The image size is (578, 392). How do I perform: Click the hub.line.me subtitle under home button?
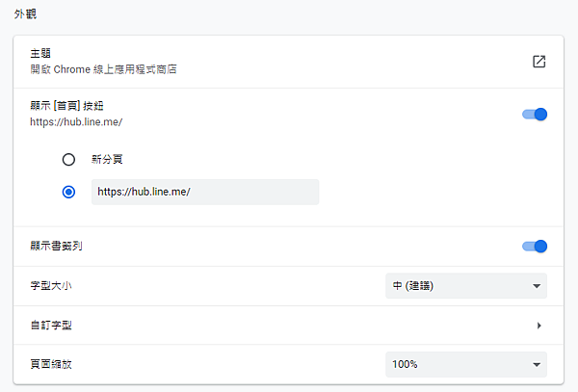pyautogui.click(x=76, y=122)
